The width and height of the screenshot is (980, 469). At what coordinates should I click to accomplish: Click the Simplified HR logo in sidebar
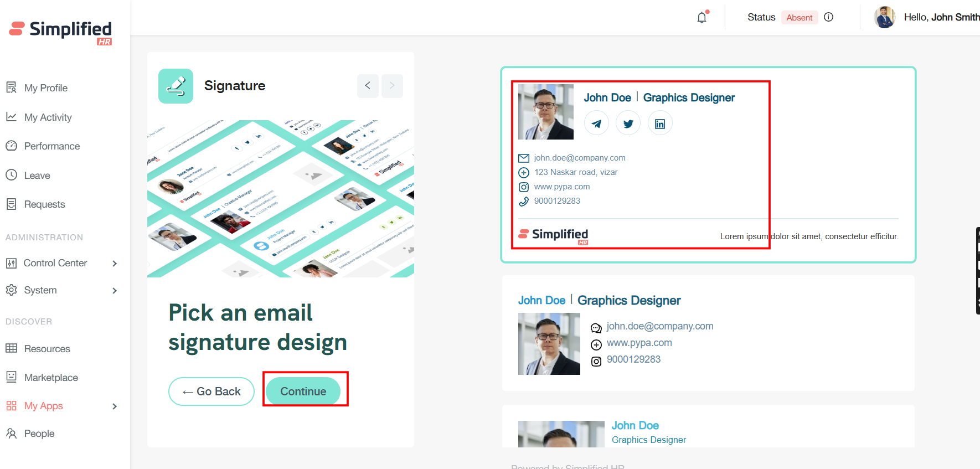(61, 32)
